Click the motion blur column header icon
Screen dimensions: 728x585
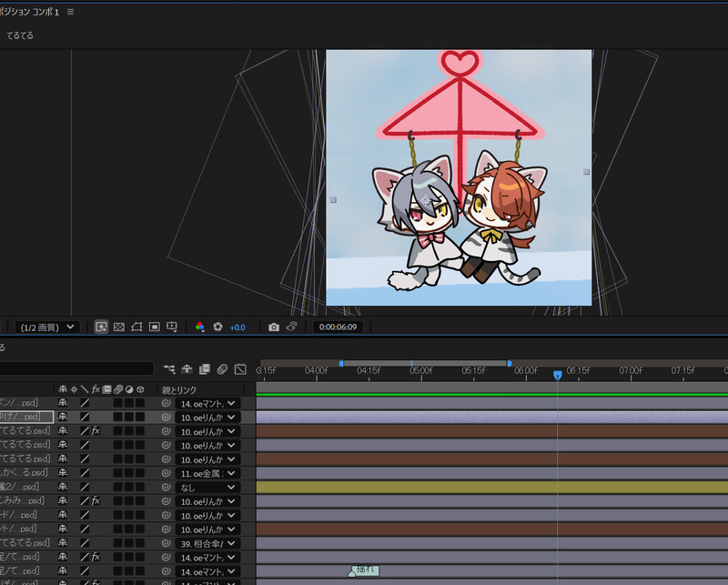[118, 389]
